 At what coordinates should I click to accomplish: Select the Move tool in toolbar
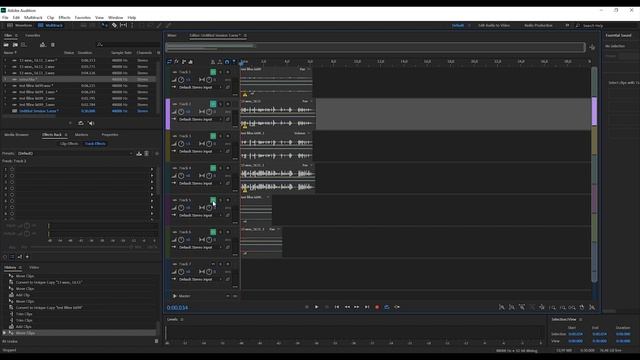[x=105, y=25]
